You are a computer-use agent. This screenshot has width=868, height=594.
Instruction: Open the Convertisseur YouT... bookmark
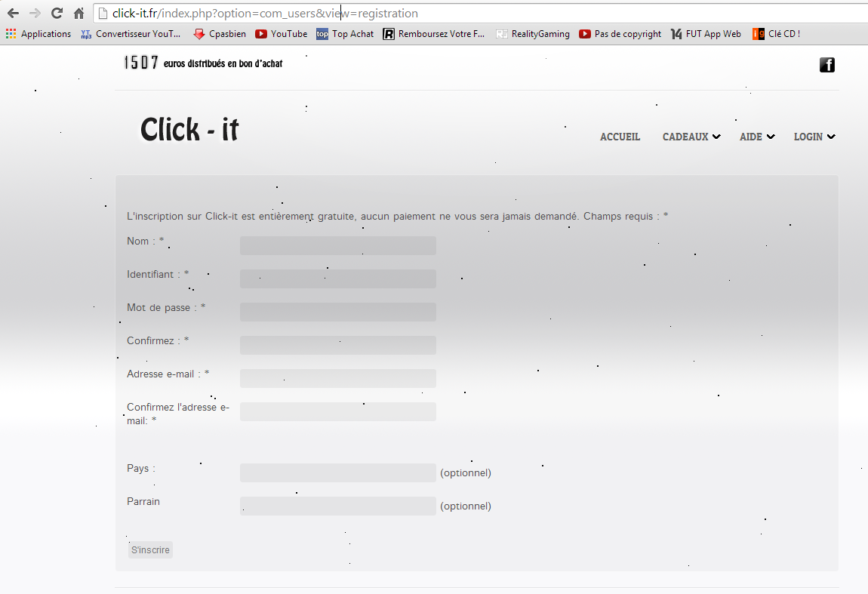point(131,34)
